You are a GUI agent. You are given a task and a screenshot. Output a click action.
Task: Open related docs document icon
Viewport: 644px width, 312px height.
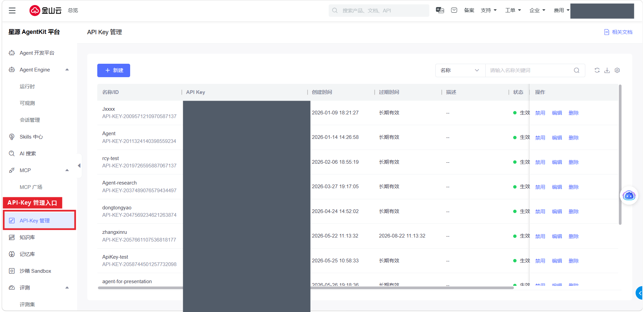pyautogui.click(x=606, y=32)
